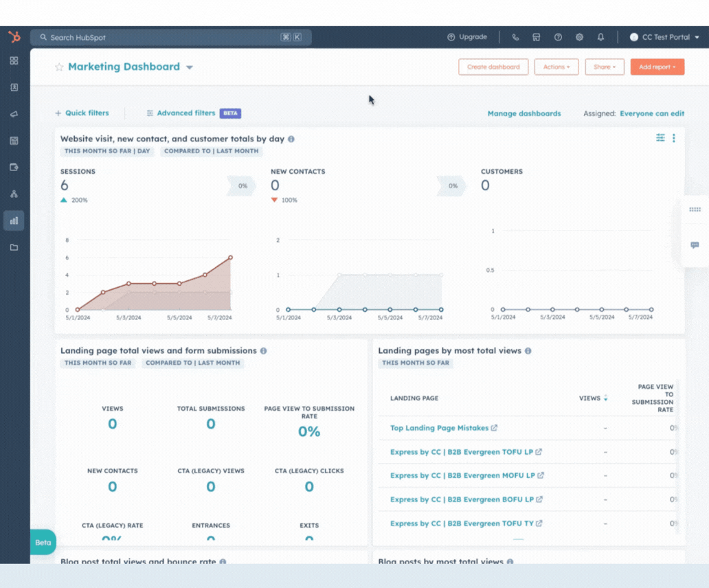
Task: Click the calling phone icon
Action: pyautogui.click(x=515, y=37)
